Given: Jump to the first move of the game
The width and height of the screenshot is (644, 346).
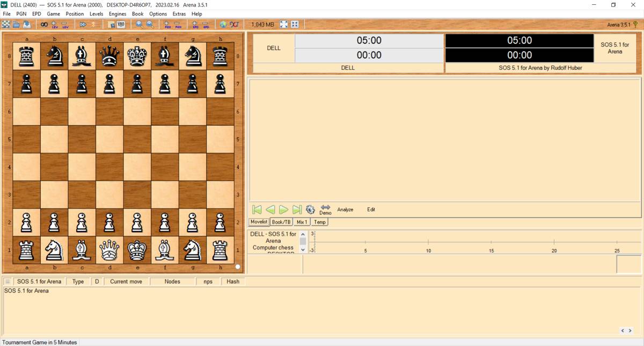Looking at the screenshot, I should 258,210.
